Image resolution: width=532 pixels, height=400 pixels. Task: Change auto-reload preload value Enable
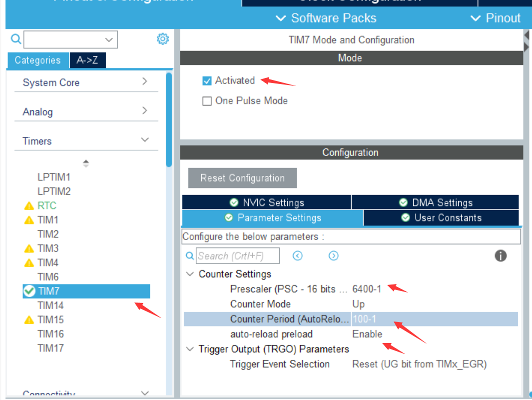pyautogui.click(x=367, y=334)
